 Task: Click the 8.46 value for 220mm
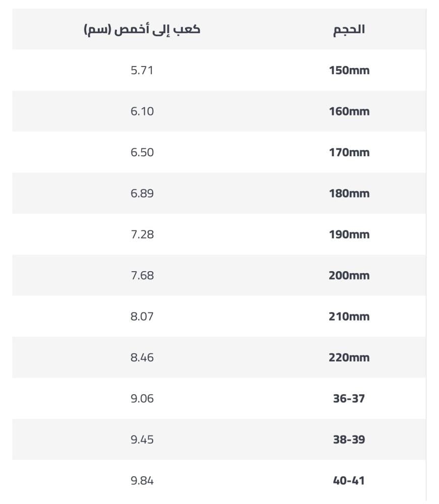click(142, 358)
